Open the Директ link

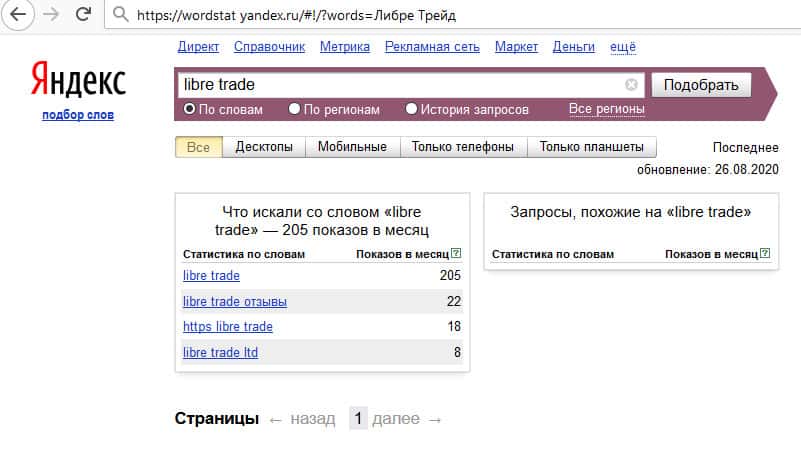pyautogui.click(x=198, y=47)
